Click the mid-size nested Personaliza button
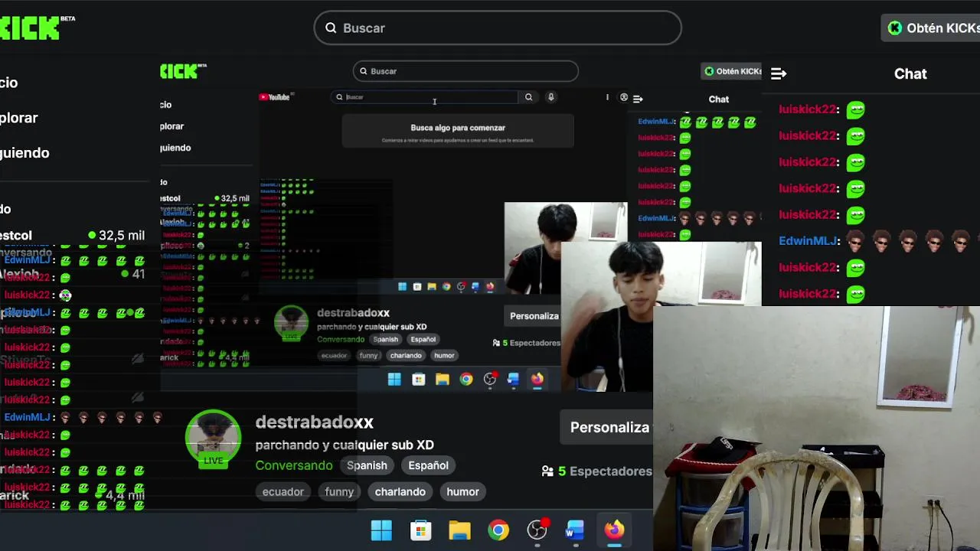980x551 pixels. 533,316
